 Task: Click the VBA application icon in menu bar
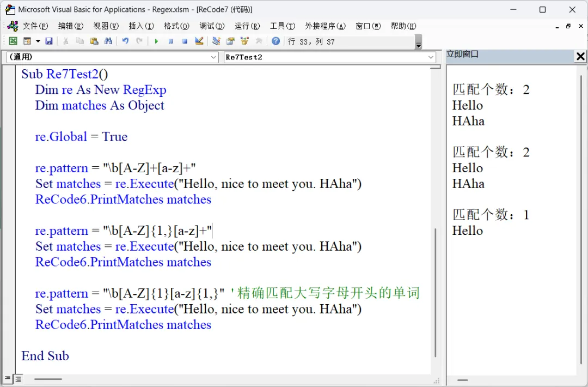tap(13, 26)
